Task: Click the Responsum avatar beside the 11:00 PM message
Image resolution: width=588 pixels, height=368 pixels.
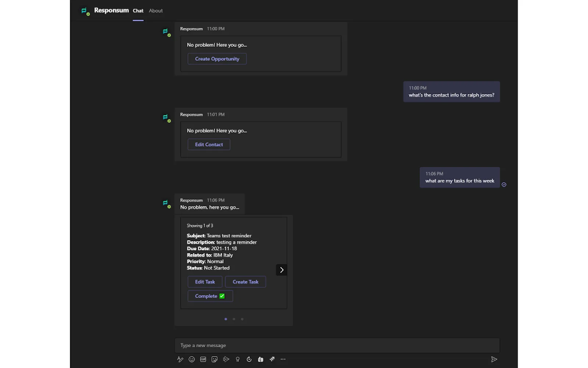Action: (x=167, y=33)
